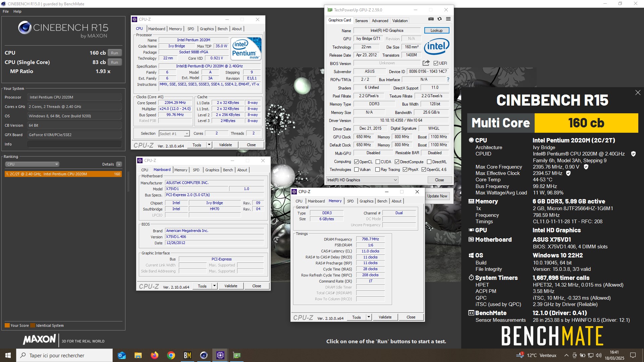Click the Windows taskbar search box

[x=64, y=355]
